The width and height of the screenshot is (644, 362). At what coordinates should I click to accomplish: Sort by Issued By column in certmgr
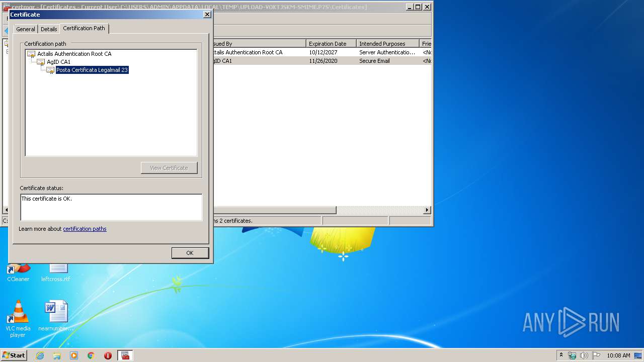[x=259, y=44]
